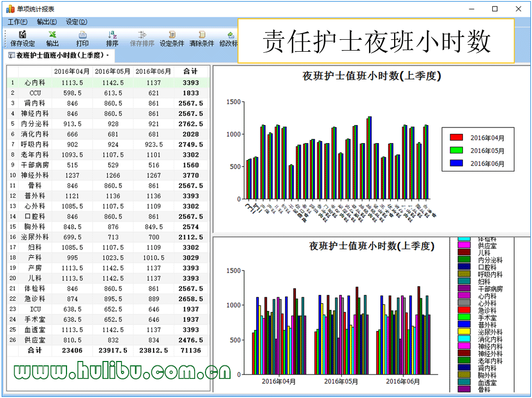
Task: Click the 神经外科 total cell 3770
Action: [x=191, y=175]
